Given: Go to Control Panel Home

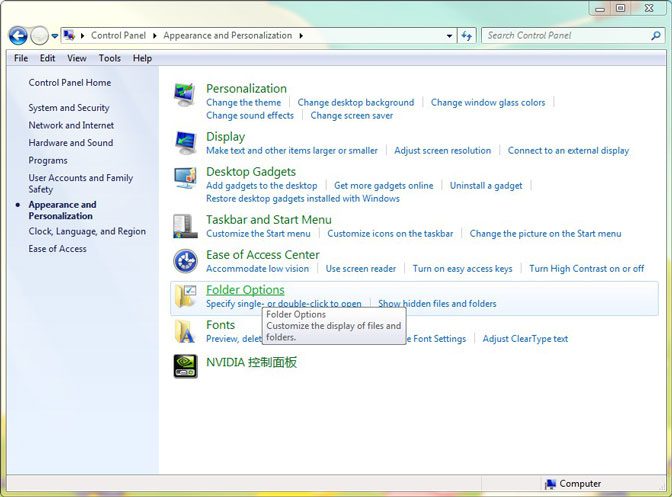Looking at the screenshot, I should coord(69,83).
